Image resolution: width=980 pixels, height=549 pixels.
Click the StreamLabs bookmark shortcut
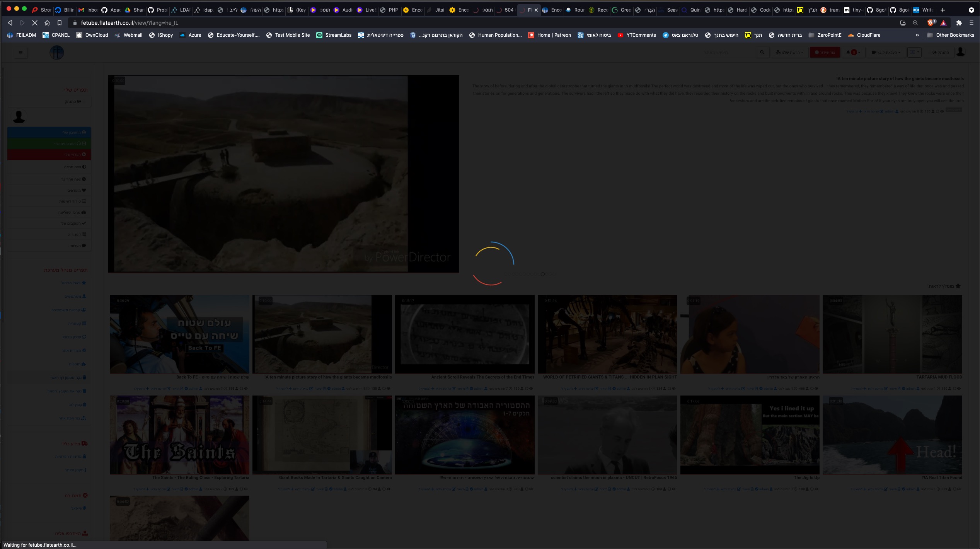point(334,35)
